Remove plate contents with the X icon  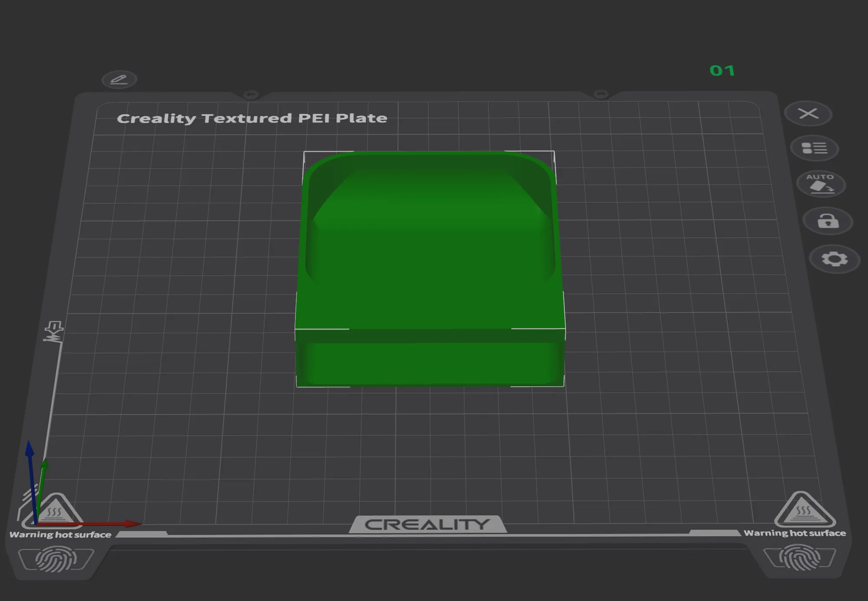(808, 114)
